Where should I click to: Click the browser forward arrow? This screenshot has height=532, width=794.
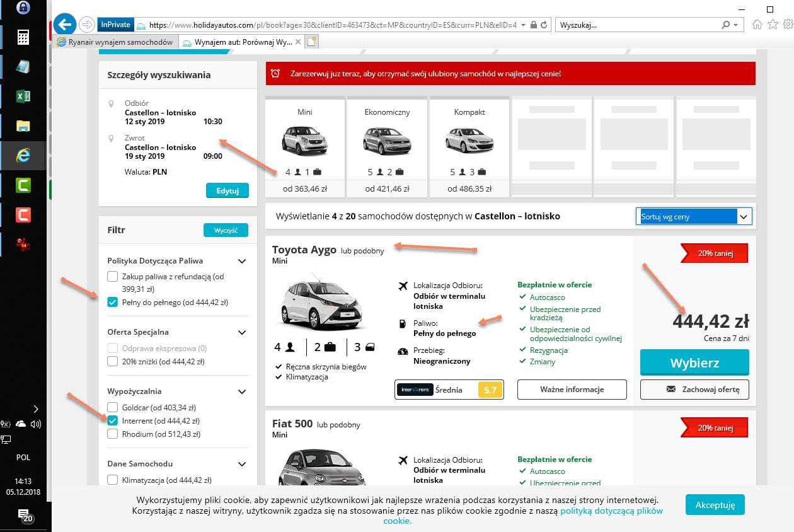(x=87, y=25)
